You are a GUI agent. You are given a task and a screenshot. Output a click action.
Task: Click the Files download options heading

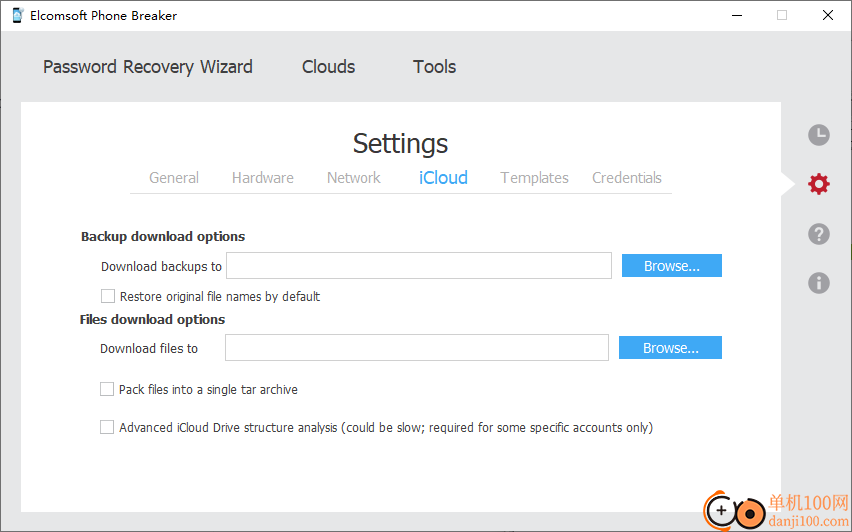point(152,320)
